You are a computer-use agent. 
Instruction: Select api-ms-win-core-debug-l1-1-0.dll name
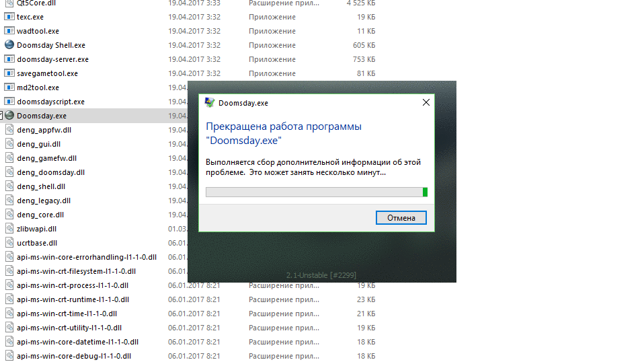pos(74,356)
